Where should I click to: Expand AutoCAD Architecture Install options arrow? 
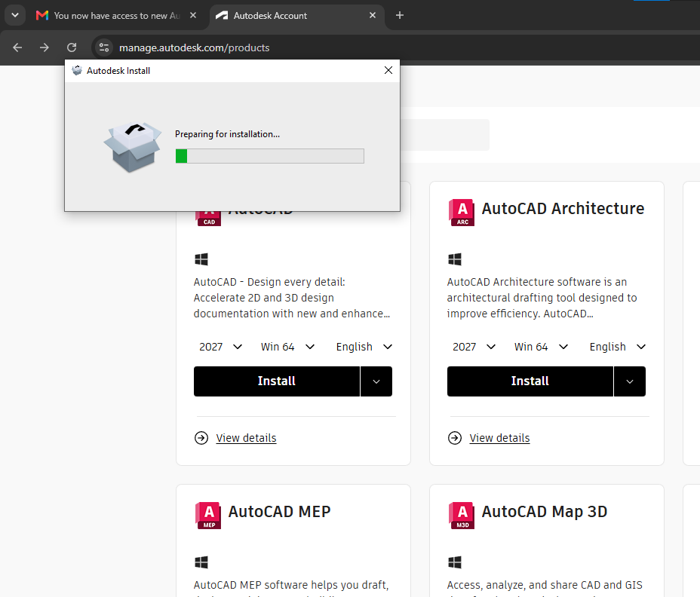630,381
